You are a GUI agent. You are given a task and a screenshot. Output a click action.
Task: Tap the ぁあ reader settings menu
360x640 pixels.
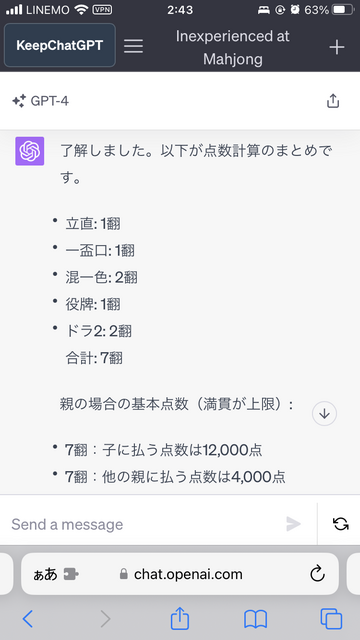pos(45,575)
